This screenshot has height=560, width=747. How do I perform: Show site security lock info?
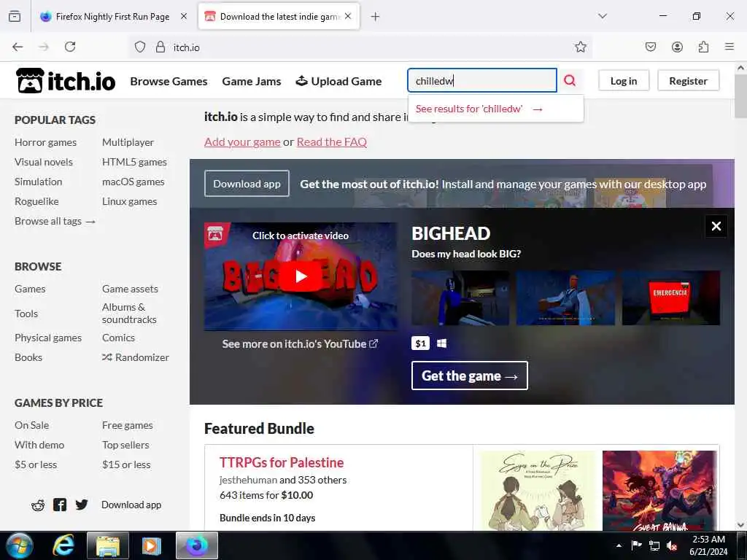coord(160,47)
